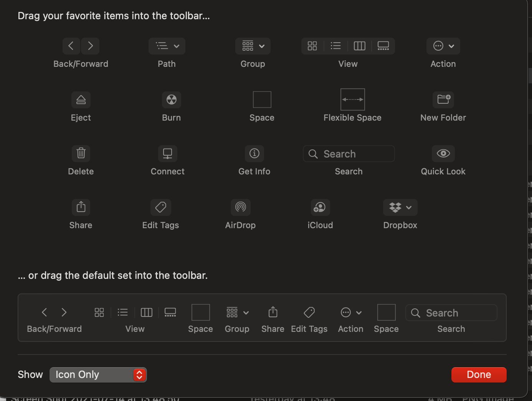
Task: Select list view in the View group
Action: (x=335, y=46)
